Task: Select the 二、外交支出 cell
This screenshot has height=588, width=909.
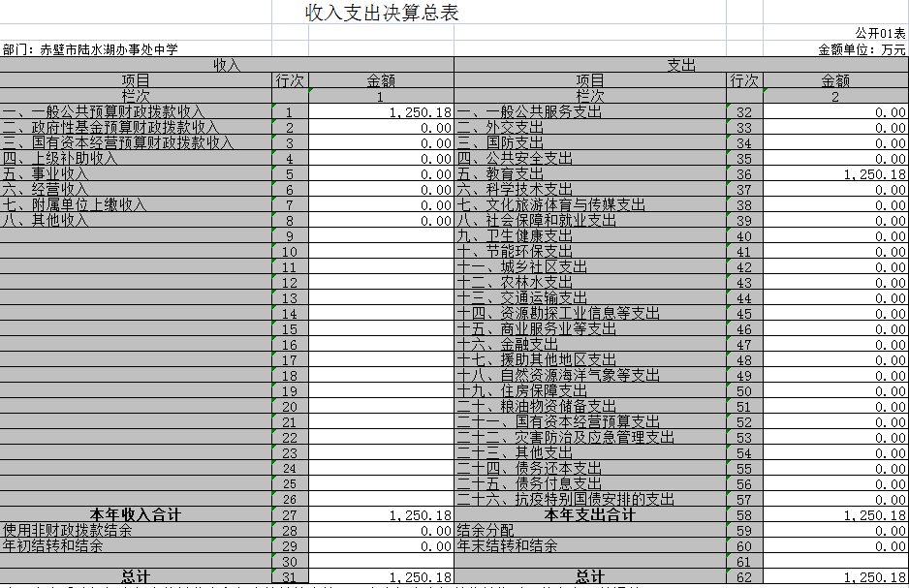Action: tap(590, 128)
